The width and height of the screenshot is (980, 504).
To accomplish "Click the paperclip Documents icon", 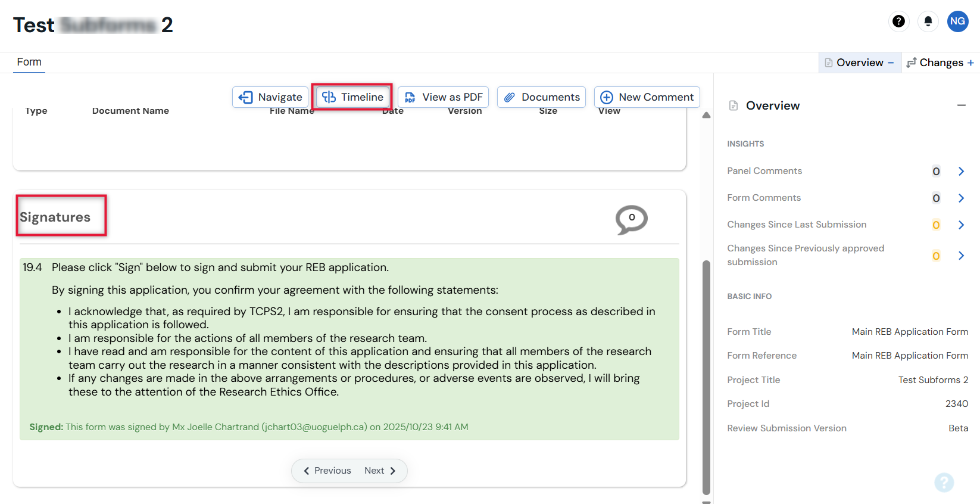I will [x=510, y=97].
